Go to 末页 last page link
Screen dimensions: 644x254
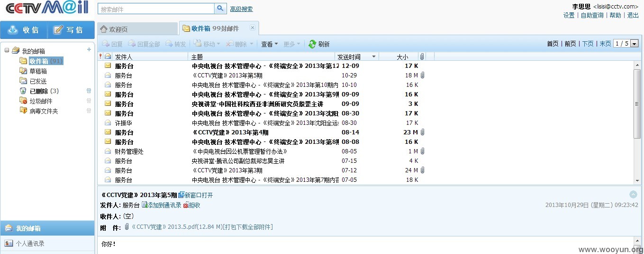coord(605,44)
